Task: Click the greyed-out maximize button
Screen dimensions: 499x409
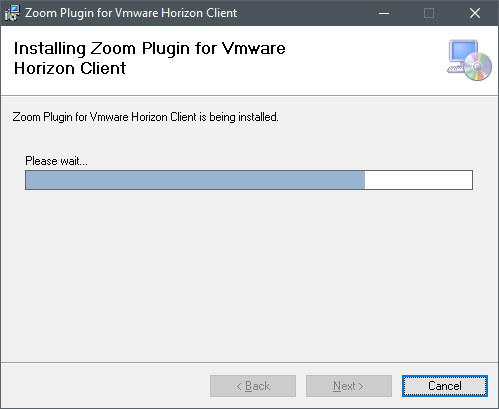Action: click(x=429, y=13)
